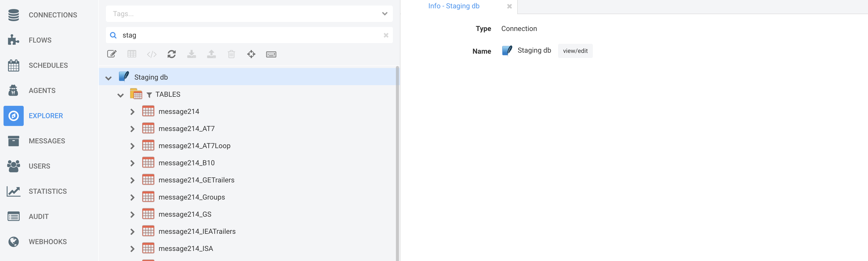Go to MESSAGES menu item

click(47, 141)
